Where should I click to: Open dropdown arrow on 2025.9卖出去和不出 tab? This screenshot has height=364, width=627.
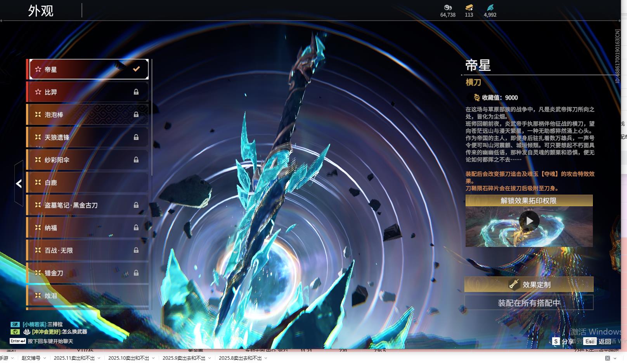[210, 358]
